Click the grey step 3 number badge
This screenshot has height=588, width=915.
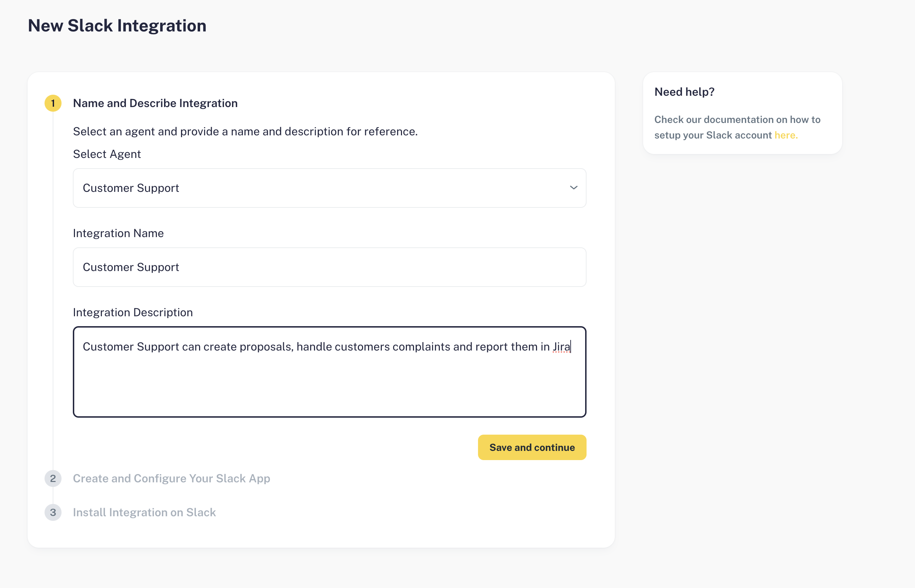tap(53, 512)
